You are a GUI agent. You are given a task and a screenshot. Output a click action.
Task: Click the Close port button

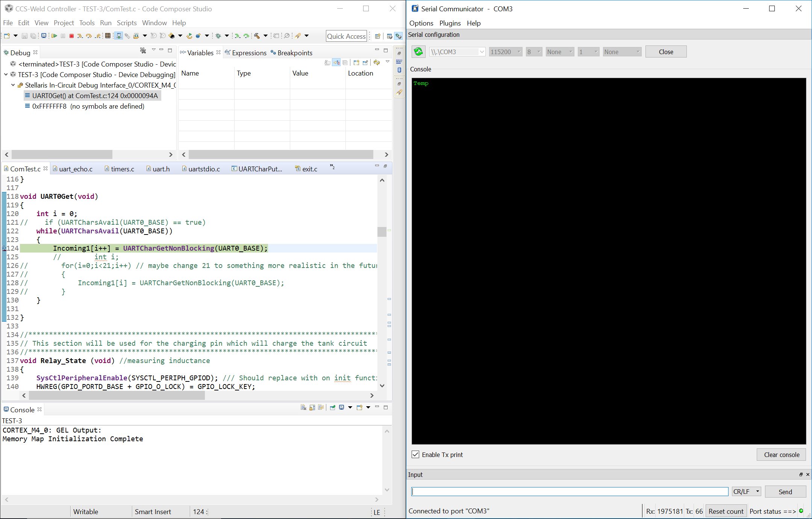[666, 52]
